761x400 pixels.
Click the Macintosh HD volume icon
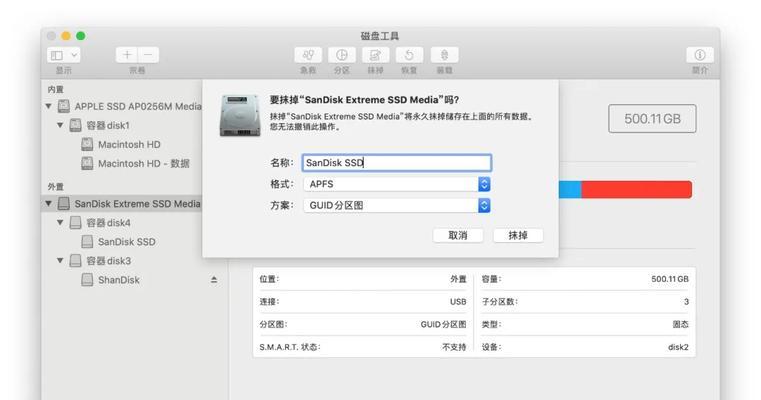(x=87, y=144)
